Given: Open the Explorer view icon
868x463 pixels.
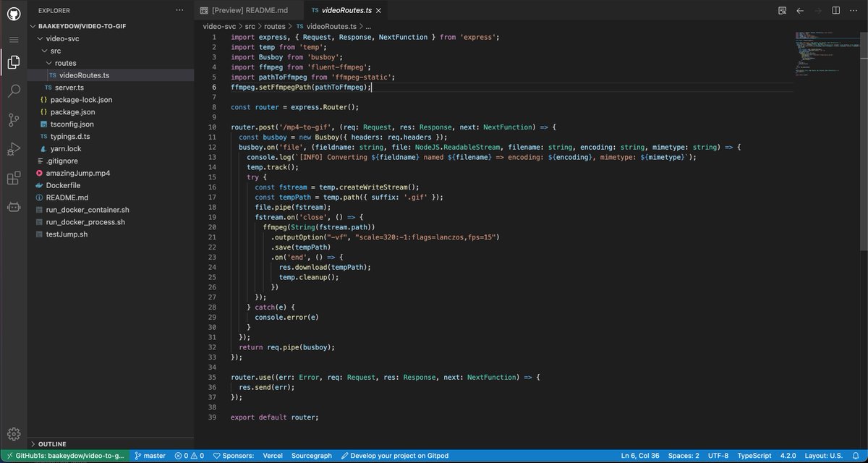Looking at the screenshot, I should click(14, 62).
